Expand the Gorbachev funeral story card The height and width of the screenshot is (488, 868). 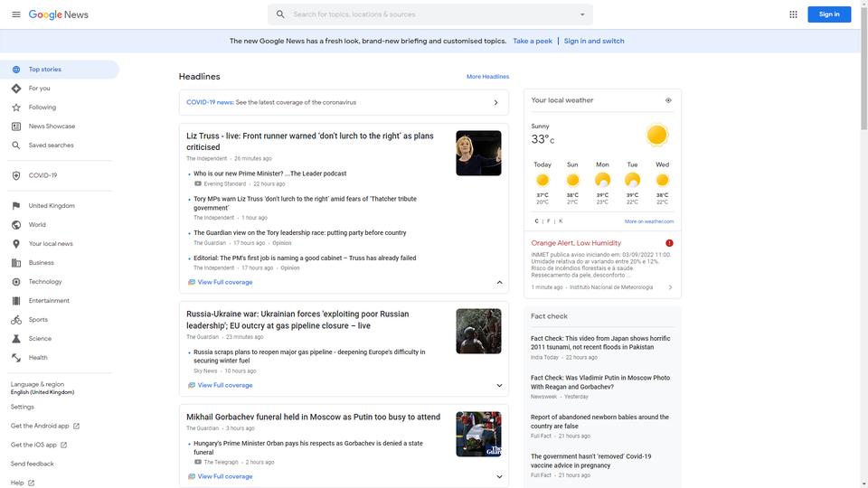pos(499,476)
